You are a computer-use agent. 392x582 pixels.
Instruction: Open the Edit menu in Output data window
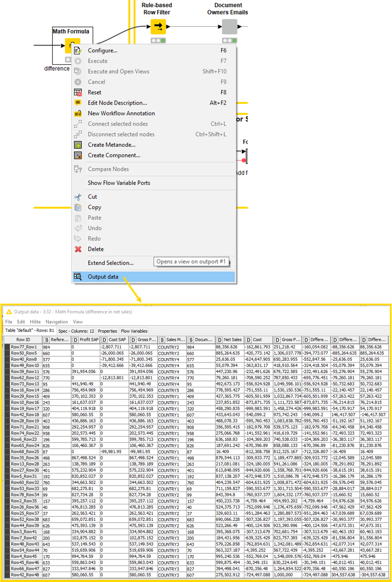point(21,322)
